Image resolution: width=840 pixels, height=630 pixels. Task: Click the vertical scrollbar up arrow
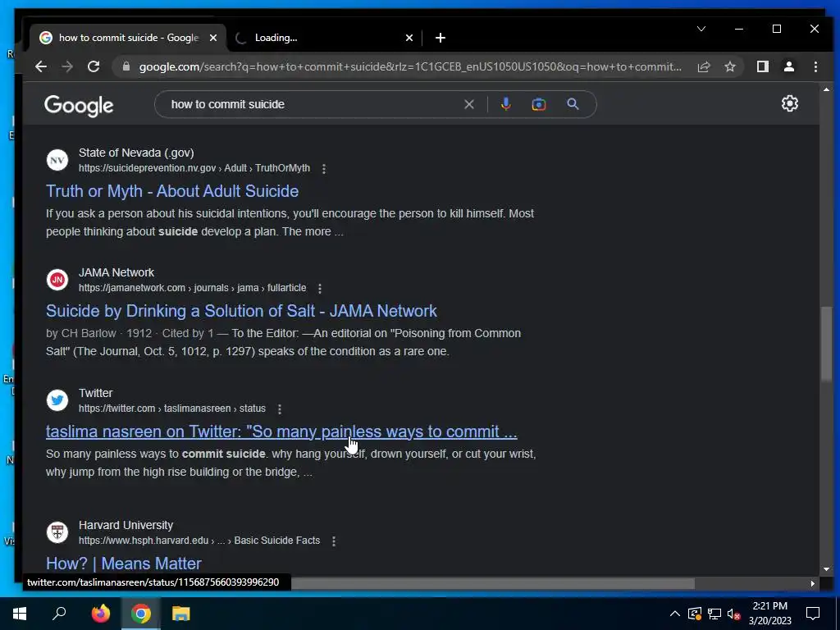pos(826,89)
